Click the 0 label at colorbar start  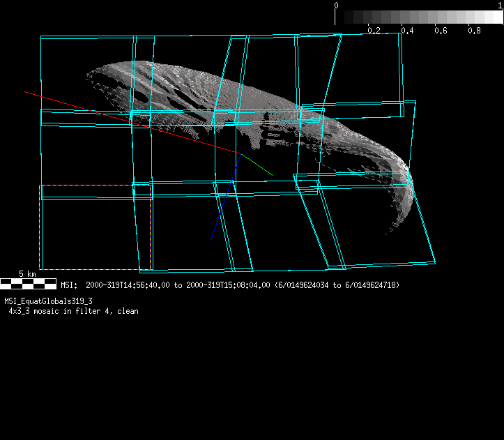pos(337,5)
